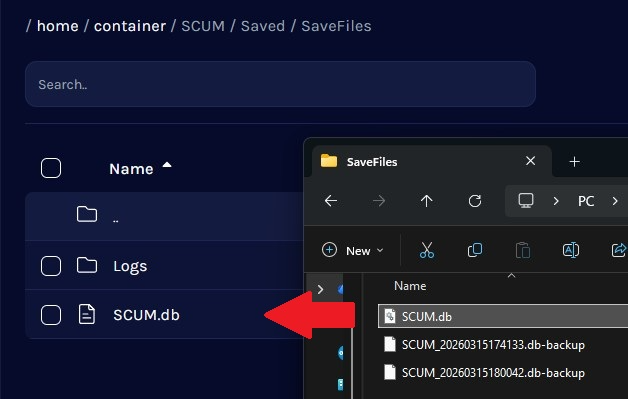Go forward in Explorer SaveFiles window
The width and height of the screenshot is (628, 399).
379,201
